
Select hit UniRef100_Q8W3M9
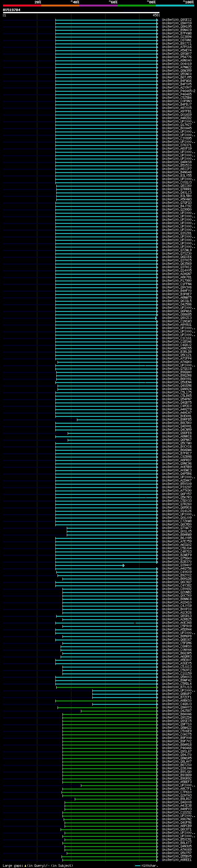177,71
